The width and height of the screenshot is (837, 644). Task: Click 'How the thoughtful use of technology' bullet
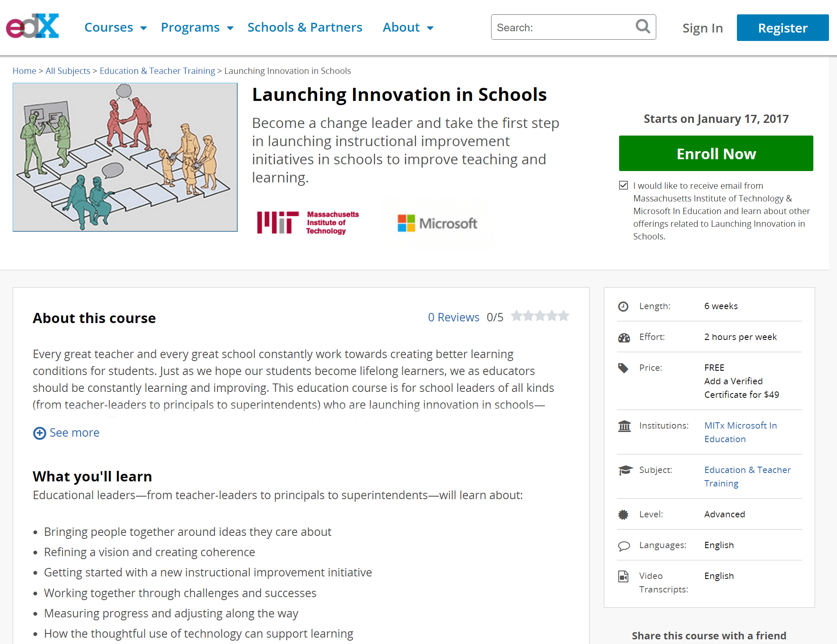(198, 634)
